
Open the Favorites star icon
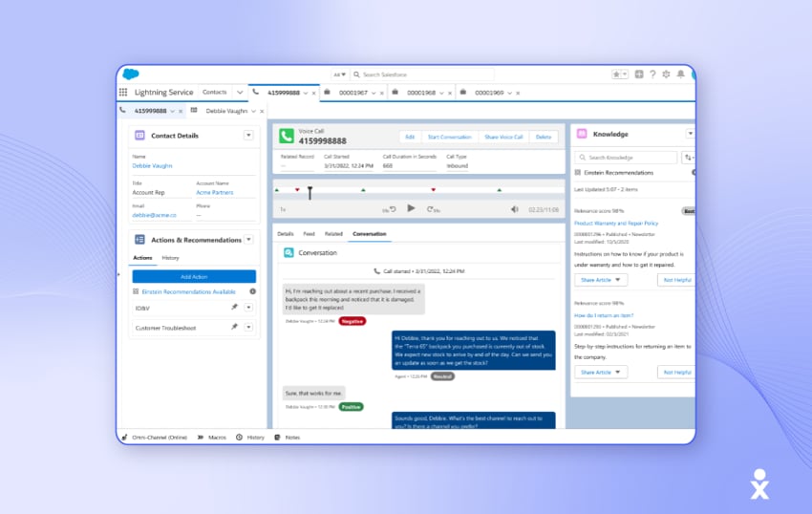(x=616, y=75)
